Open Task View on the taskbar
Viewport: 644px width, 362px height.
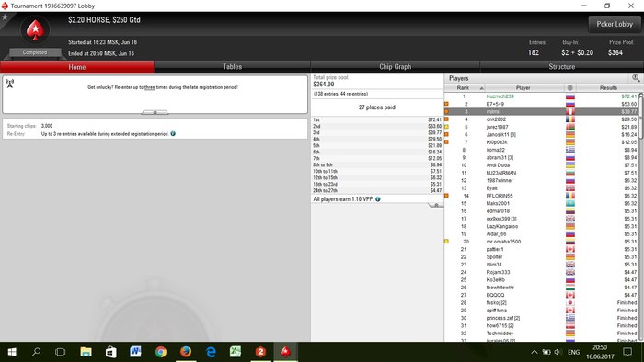(x=61, y=352)
